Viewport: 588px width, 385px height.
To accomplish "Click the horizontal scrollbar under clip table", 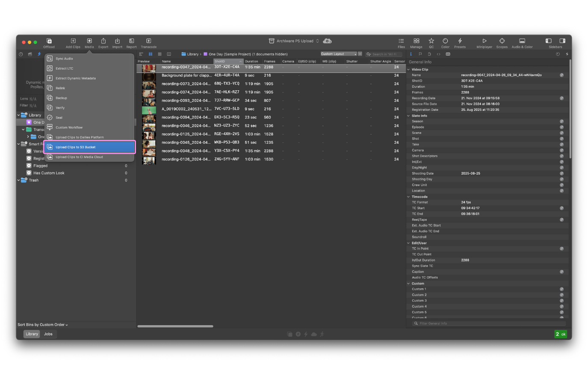I will [175, 326].
